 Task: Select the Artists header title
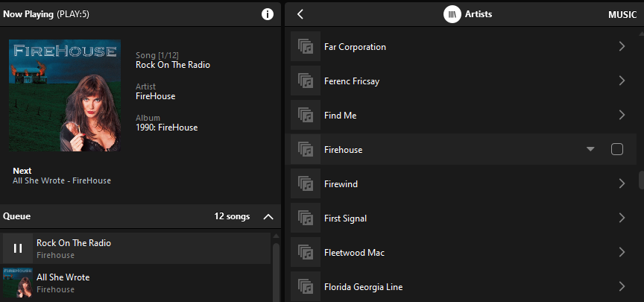pos(479,14)
